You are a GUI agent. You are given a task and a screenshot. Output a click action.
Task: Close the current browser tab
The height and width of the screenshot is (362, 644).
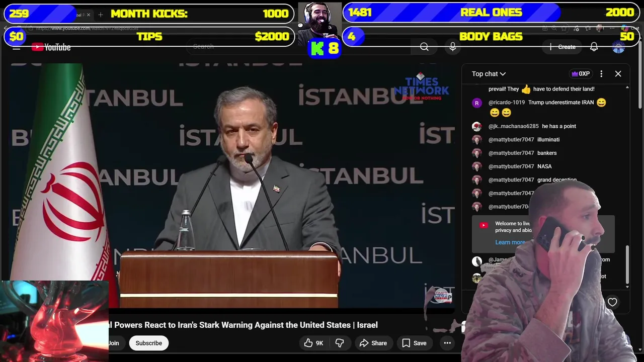89,15
